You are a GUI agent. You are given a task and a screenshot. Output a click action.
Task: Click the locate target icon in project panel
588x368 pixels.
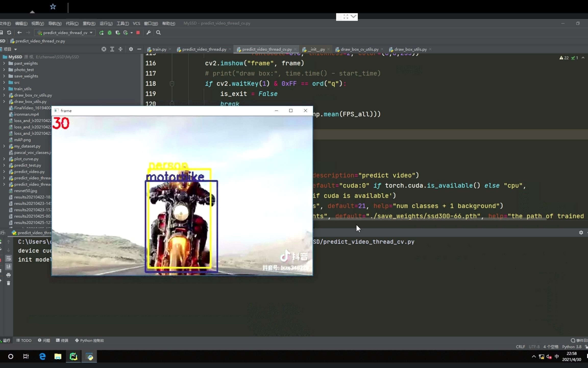pos(104,49)
